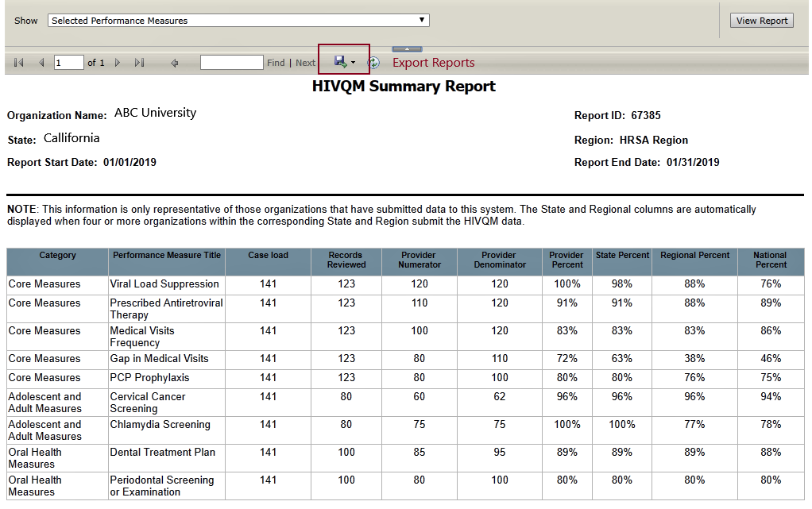This screenshot has width=812, height=509.
Task: Go to first page of report
Action: coord(19,63)
